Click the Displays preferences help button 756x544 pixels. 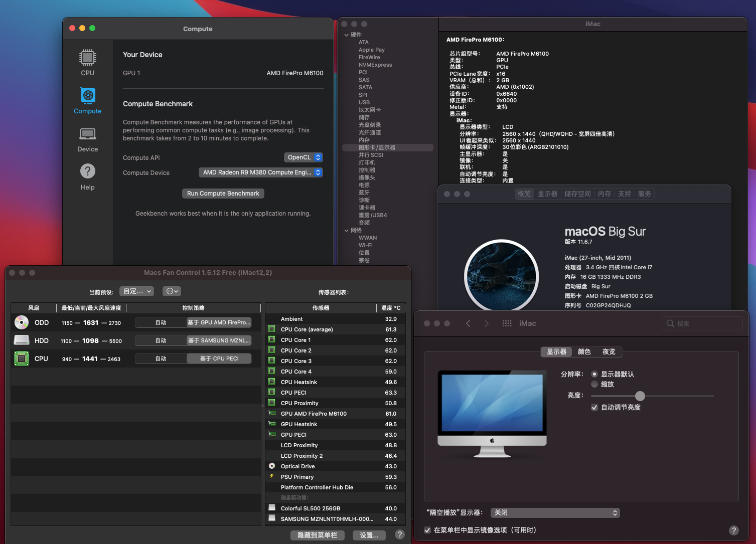[733, 530]
